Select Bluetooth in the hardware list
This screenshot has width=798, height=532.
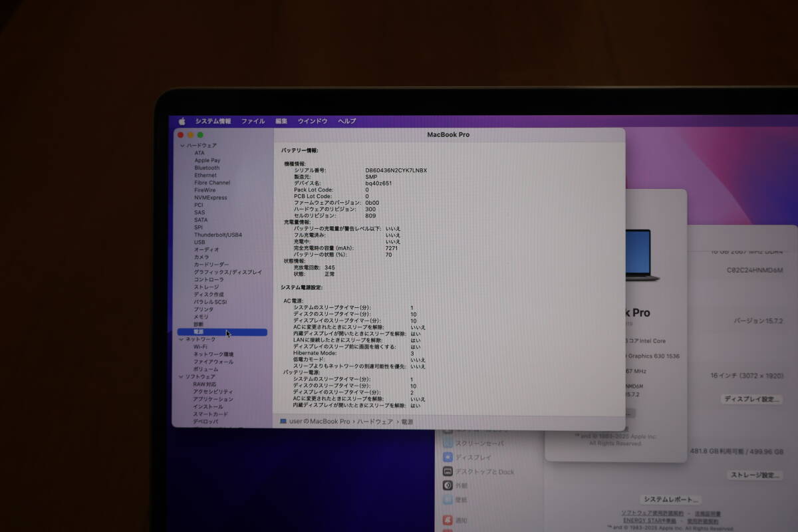(206, 168)
